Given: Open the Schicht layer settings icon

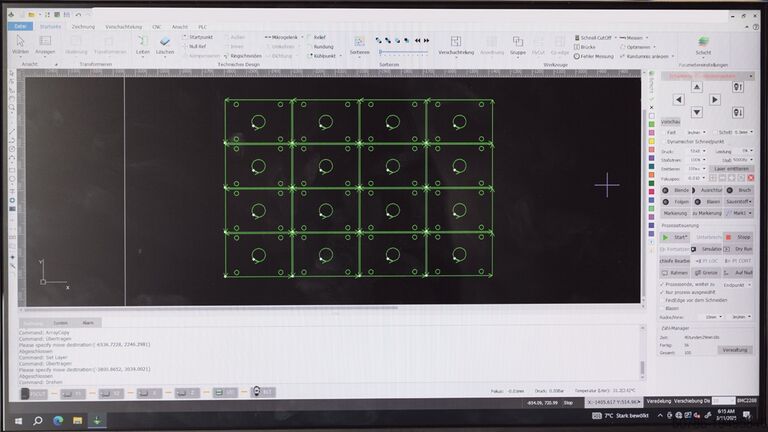Looking at the screenshot, I should tap(703, 43).
